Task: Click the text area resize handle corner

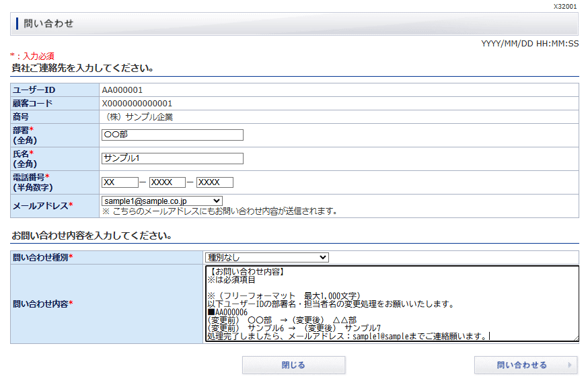Action: (x=575, y=339)
